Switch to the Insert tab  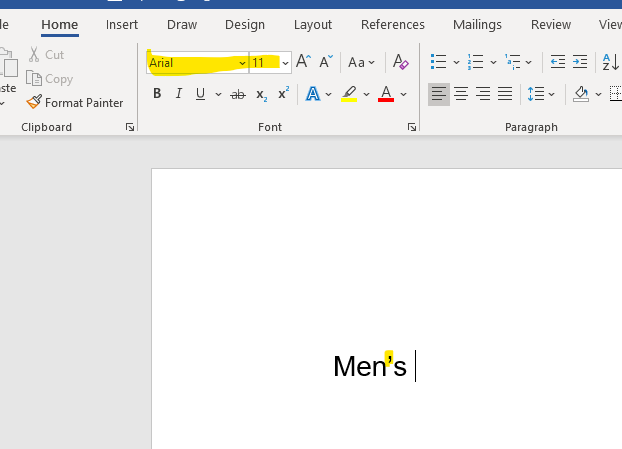(122, 25)
